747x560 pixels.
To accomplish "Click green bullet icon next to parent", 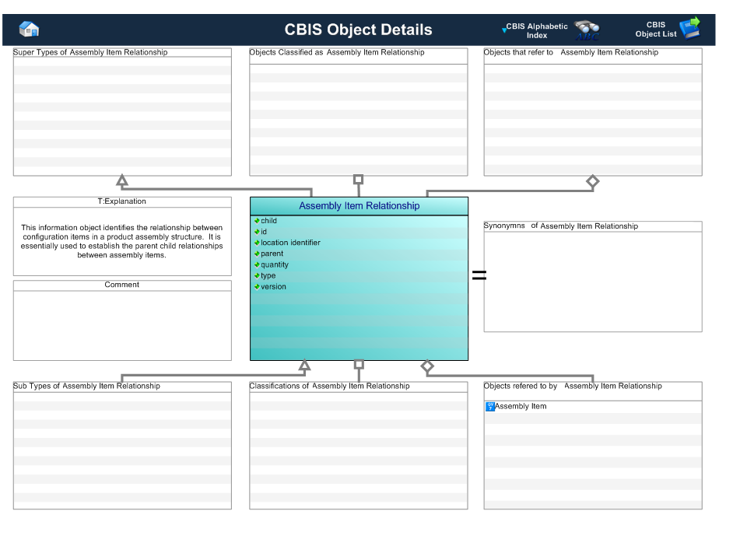I will (x=257, y=254).
